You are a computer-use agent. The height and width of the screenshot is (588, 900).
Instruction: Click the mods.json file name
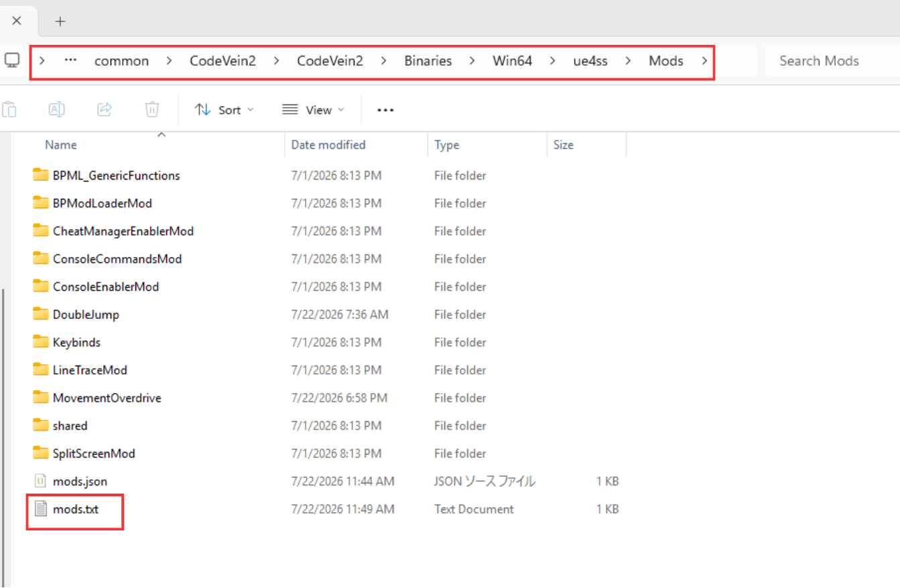pyautogui.click(x=80, y=481)
